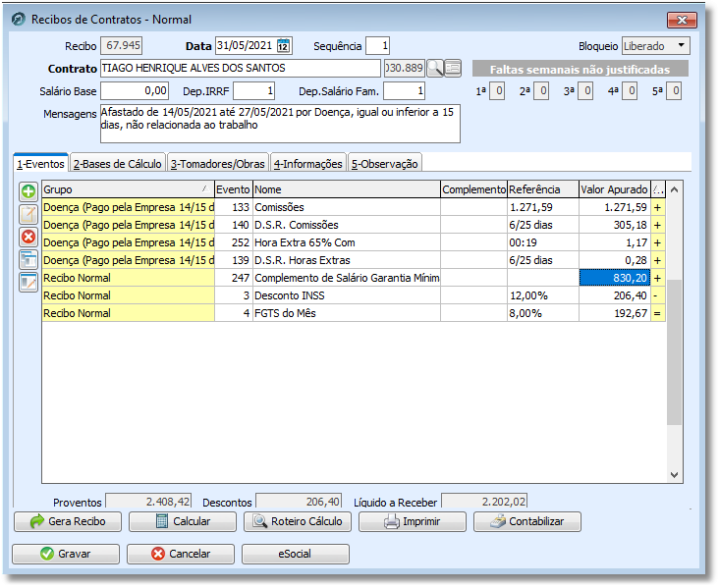Click the Valor Apurado column header
Screen dimensions: 719x588
(x=615, y=189)
